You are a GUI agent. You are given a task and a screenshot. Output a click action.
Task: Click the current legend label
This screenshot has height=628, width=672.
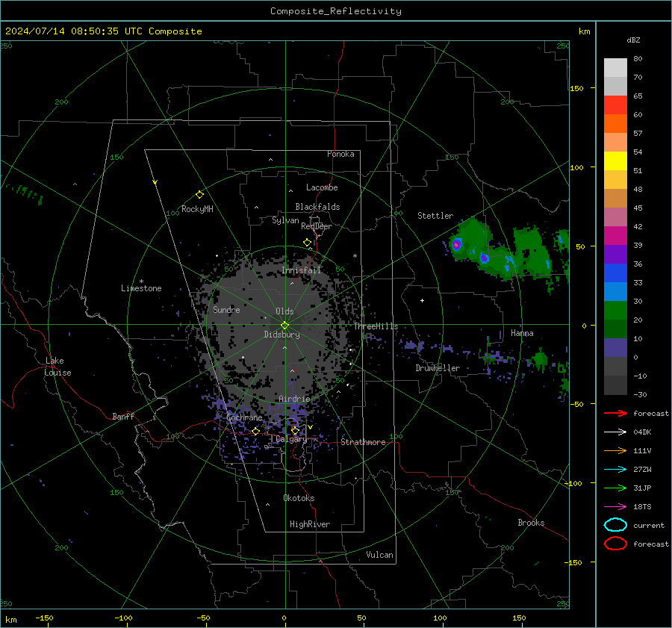tap(649, 525)
